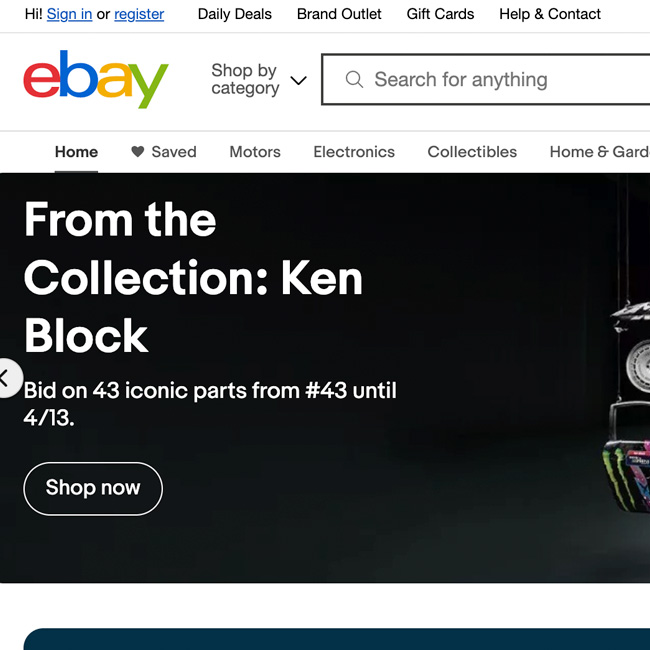This screenshot has height=650, width=650.
Task: Click the Sign in link
Action: coord(69,14)
